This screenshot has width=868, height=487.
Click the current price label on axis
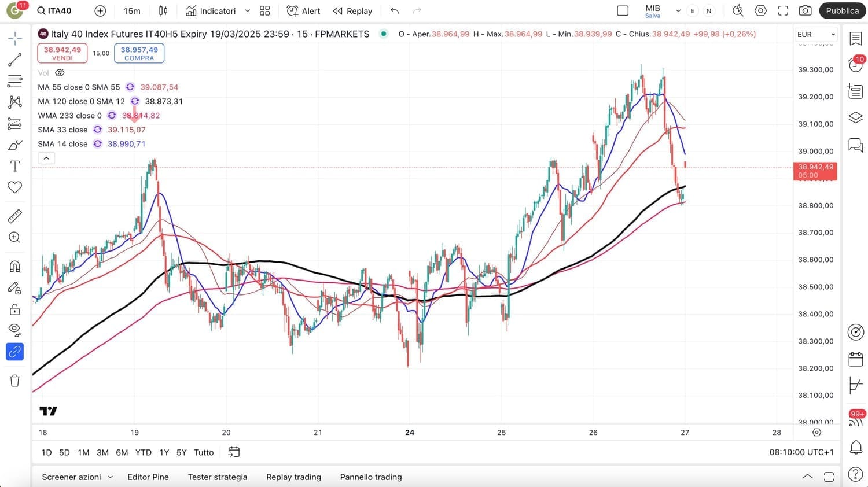815,171
